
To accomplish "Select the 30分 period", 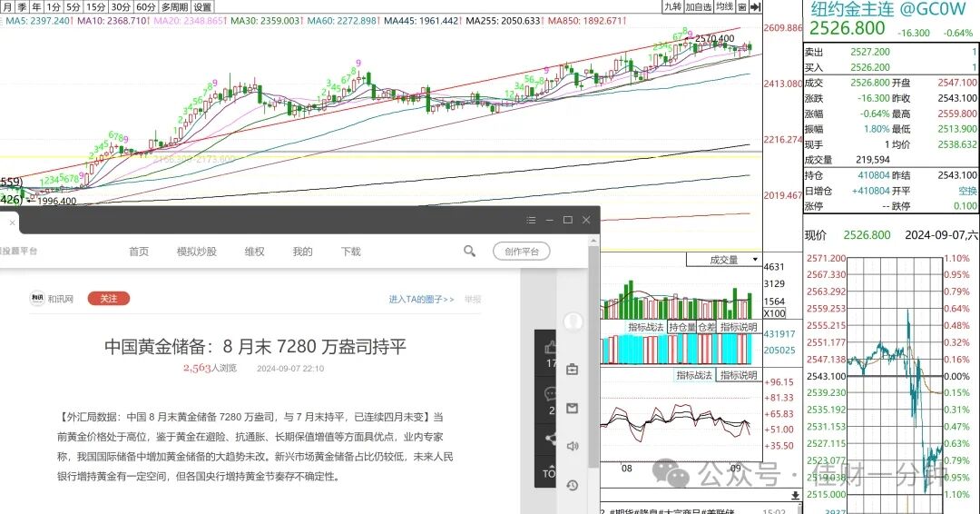I will (x=122, y=7).
